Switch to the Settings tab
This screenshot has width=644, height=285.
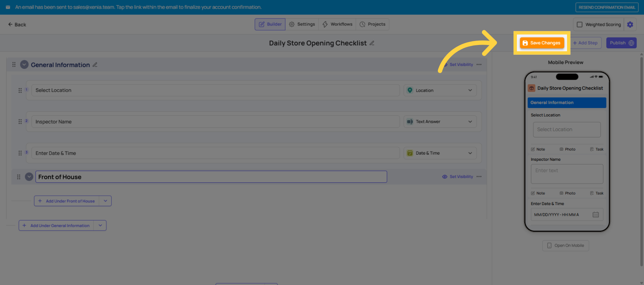pos(302,24)
